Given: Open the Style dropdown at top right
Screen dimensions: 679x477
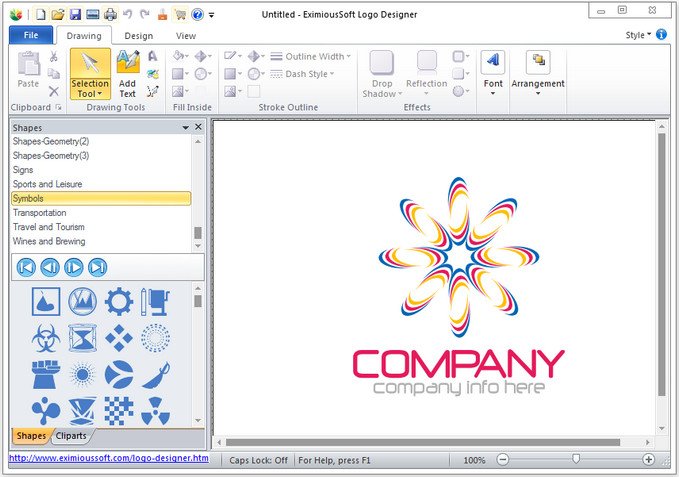Looking at the screenshot, I should 638,35.
